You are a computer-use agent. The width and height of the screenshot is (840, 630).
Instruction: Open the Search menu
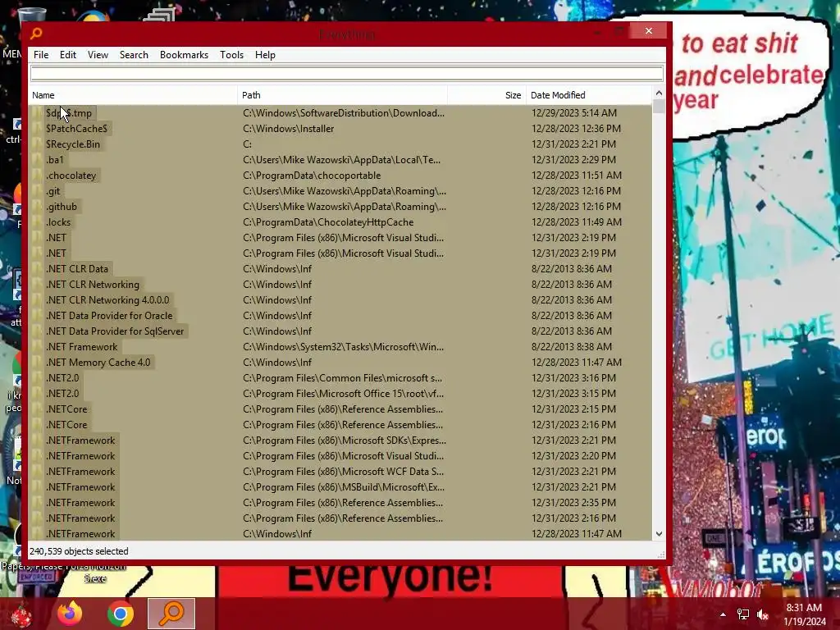pos(134,55)
